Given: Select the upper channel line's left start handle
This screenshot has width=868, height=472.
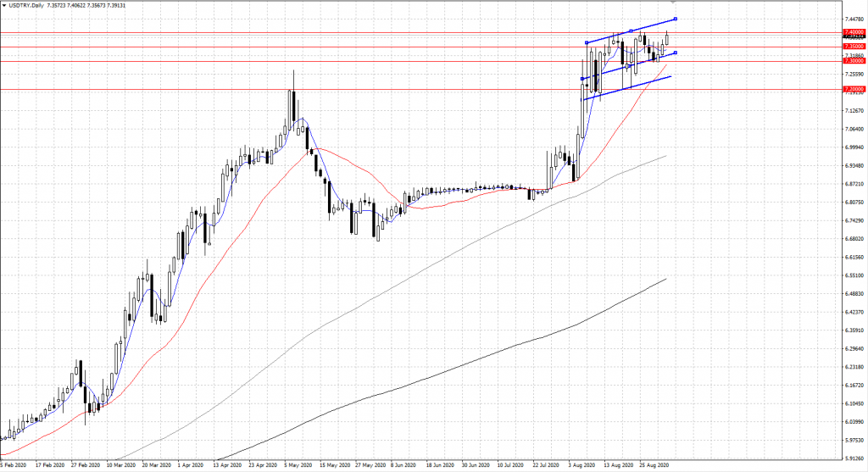Looking at the screenshot, I should point(587,42).
